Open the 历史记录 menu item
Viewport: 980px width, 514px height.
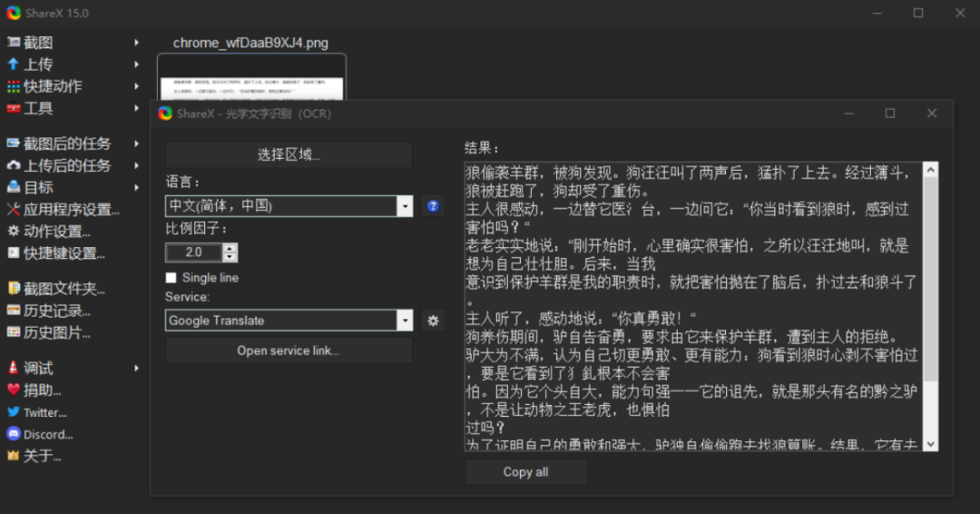coord(56,311)
